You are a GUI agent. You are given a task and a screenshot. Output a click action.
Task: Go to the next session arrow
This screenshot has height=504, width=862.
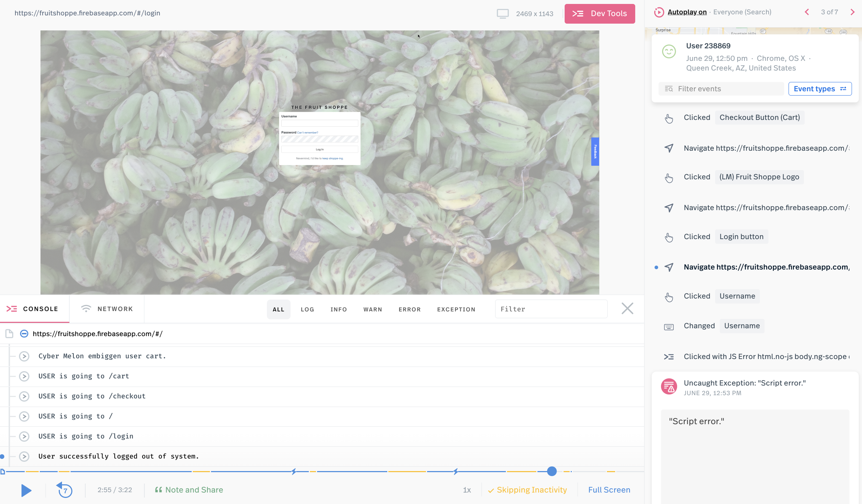[852, 12]
